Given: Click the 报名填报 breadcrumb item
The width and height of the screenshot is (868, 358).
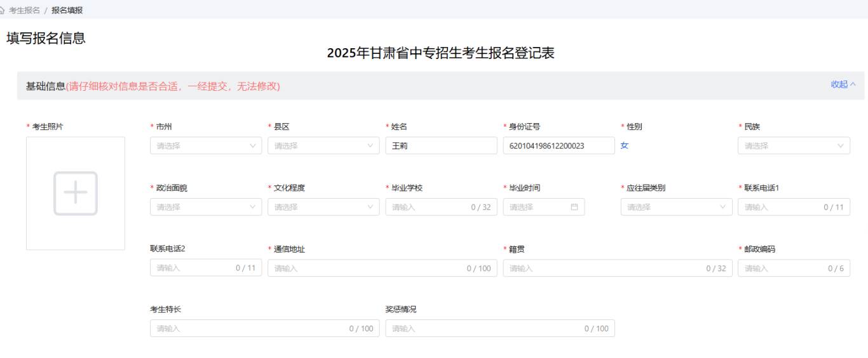Looking at the screenshot, I should pos(67,10).
